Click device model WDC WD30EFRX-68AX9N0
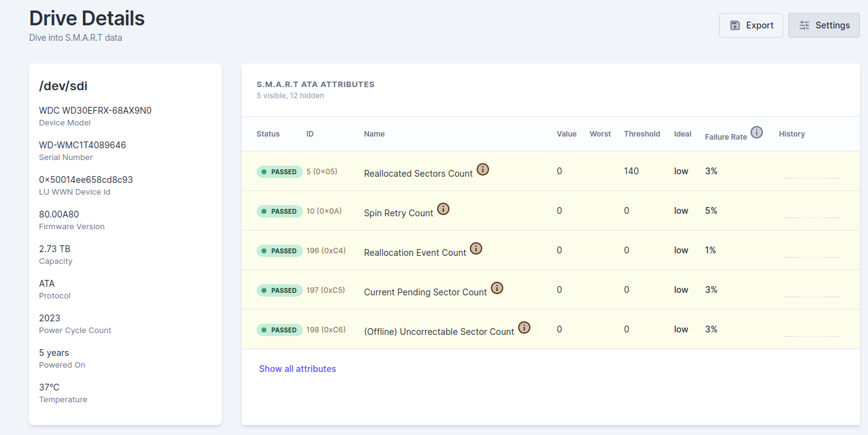 coord(95,111)
